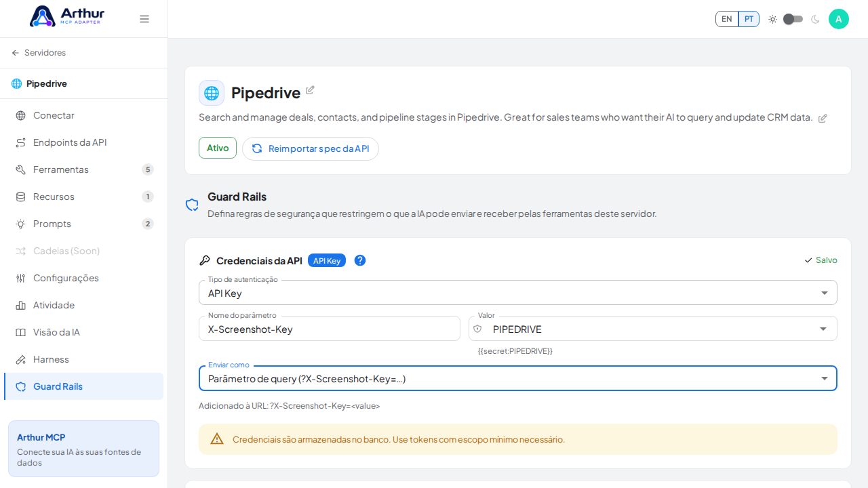The image size is (868, 488).
Task: Open Conectar section
Action: [83, 115]
